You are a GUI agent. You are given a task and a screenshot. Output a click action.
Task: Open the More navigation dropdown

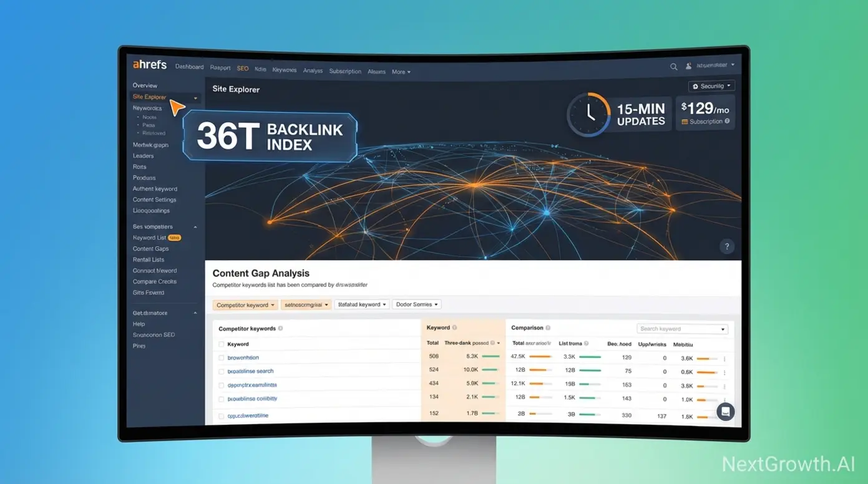[x=401, y=72]
